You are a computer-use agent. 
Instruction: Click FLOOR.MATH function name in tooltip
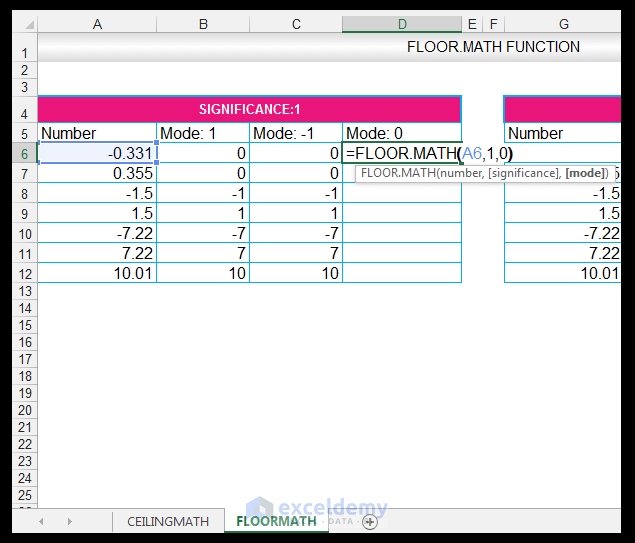(398, 173)
